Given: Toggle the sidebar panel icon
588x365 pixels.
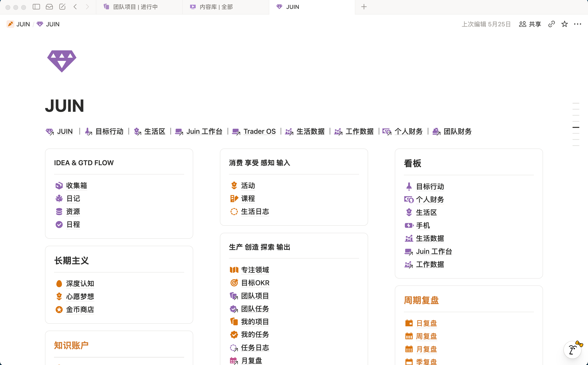Looking at the screenshot, I should pyautogui.click(x=36, y=7).
